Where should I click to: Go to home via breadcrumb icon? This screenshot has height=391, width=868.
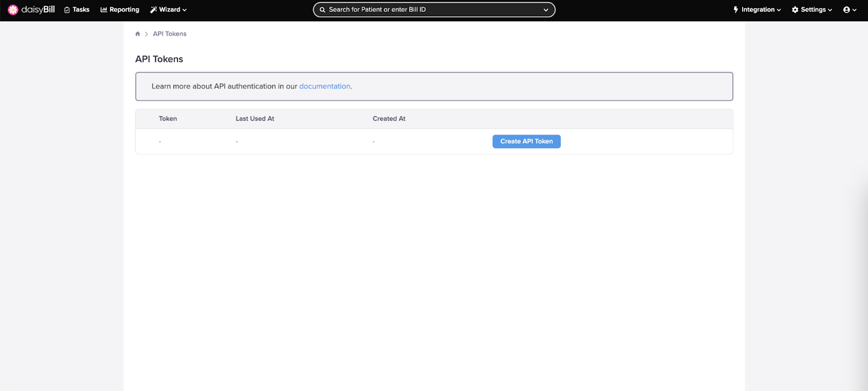tap(138, 34)
